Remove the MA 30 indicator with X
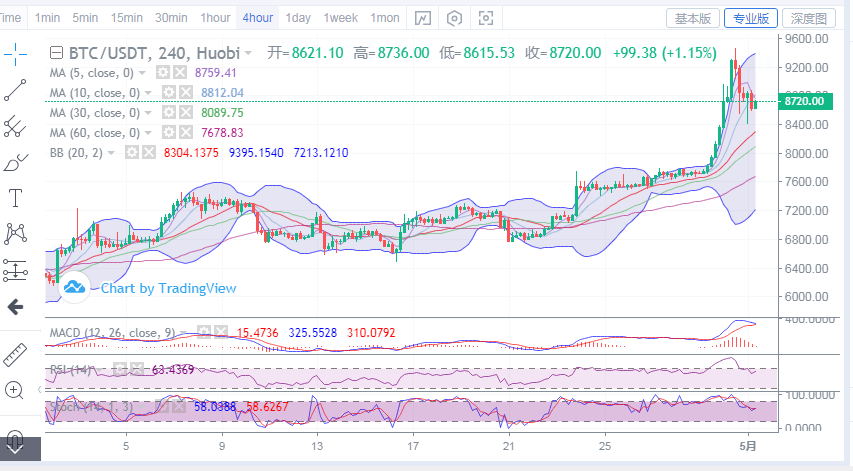 pyautogui.click(x=187, y=113)
